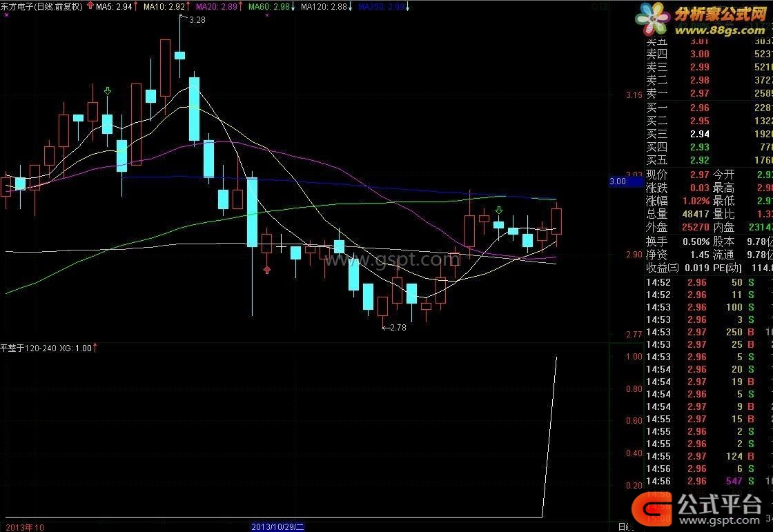Click the 内盘 label in quote panel
Image resolution: width=773 pixels, height=532 pixels.
[723, 227]
